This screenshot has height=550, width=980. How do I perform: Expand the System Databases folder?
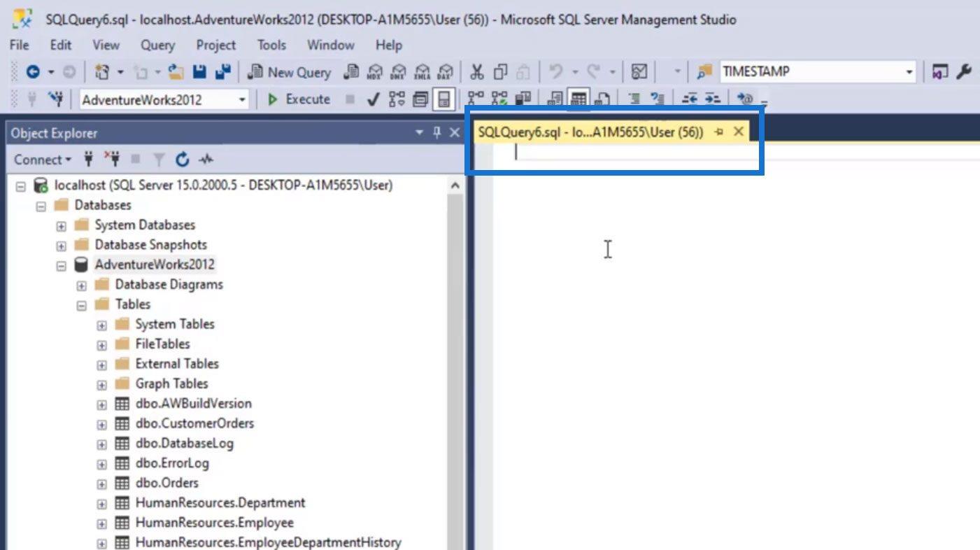pyautogui.click(x=61, y=226)
